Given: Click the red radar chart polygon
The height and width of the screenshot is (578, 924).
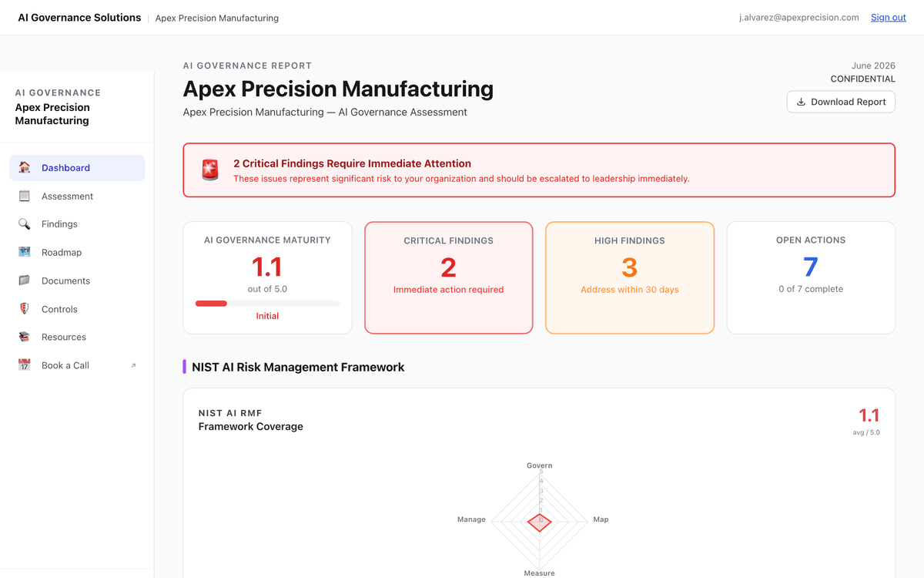Looking at the screenshot, I should 539,522.
